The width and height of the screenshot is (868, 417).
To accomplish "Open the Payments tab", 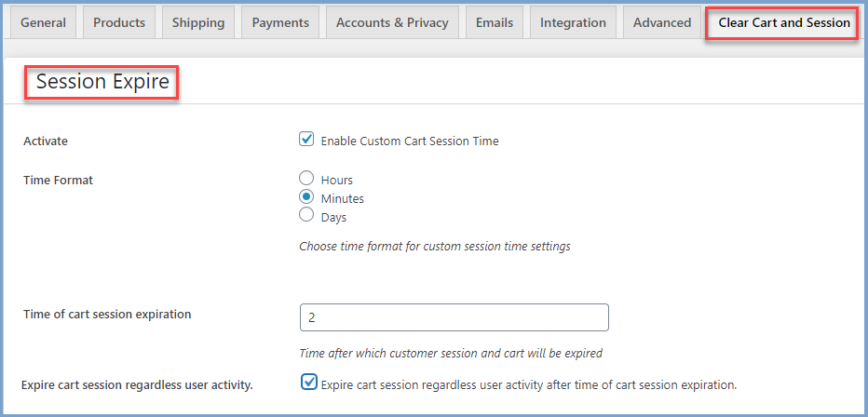I will [x=280, y=22].
